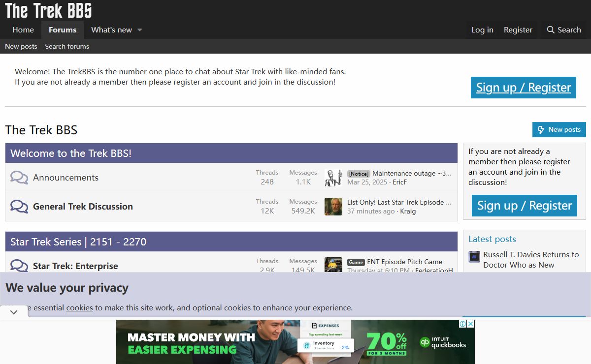The image size is (591, 364).
Task: Click the sidebar Sign up / Register button
Action: [x=525, y=206]
